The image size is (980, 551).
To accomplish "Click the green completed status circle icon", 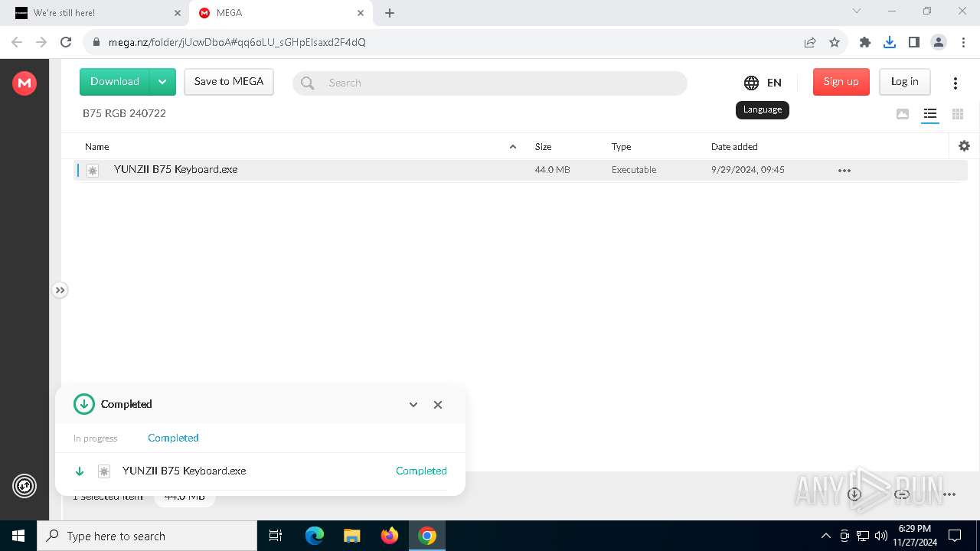I will click(x=84, y=404).
